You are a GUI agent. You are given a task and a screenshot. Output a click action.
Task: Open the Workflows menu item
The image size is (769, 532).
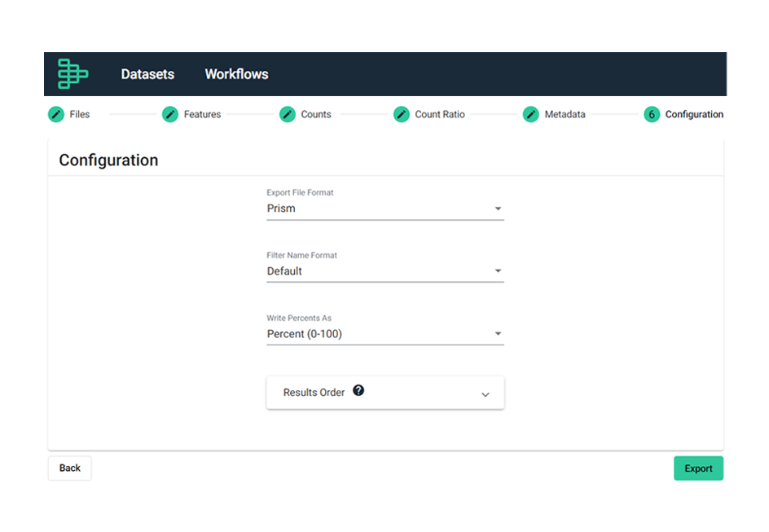[x=236, y=74]
